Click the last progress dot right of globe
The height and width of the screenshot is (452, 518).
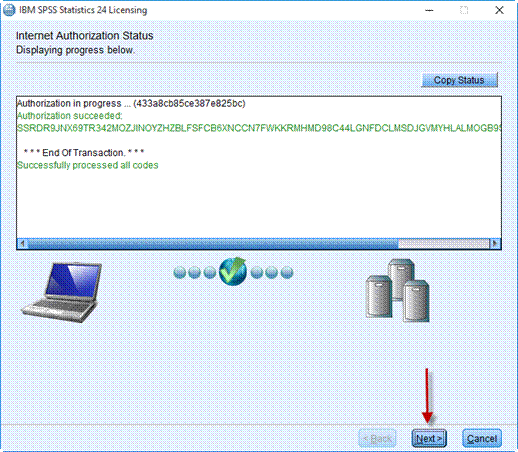[x=287, y=273]
